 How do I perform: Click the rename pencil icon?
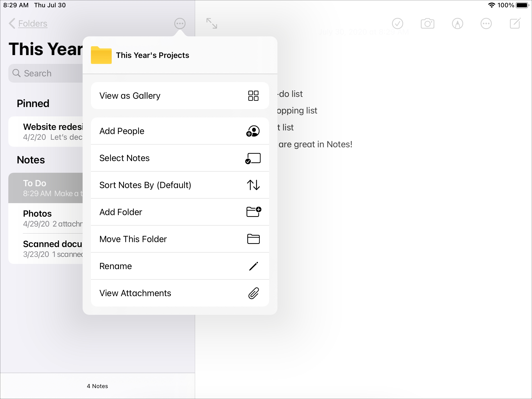point(254,266)
